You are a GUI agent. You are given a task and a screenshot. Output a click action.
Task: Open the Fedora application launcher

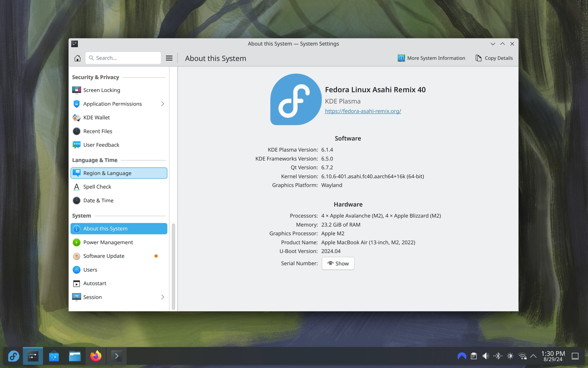coord(13,356)
